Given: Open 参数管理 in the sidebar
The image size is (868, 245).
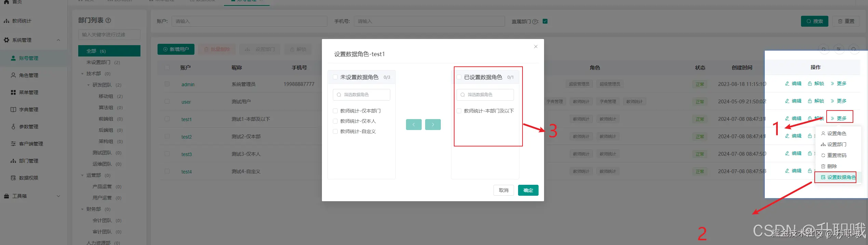Looking at the screenshot, I should tap(28, 127).
